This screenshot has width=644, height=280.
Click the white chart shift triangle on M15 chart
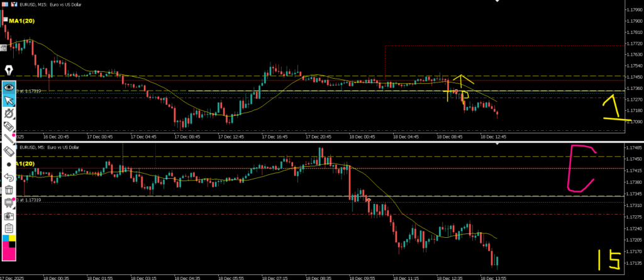click(497, 2)
